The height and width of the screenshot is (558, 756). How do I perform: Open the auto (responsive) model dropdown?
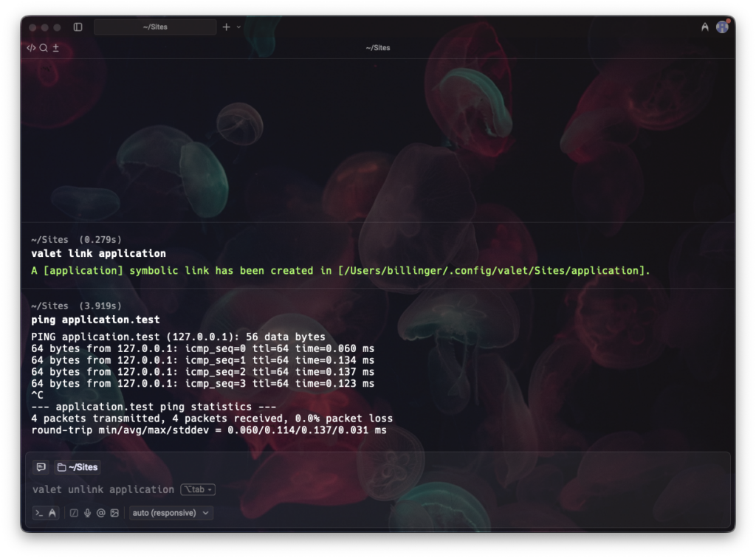click(171, 513)
